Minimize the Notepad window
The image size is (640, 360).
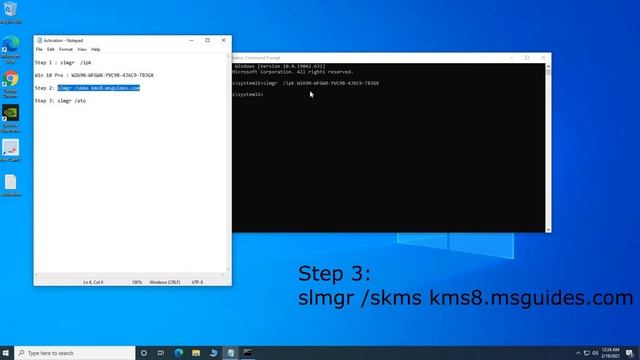coord(191,40)
